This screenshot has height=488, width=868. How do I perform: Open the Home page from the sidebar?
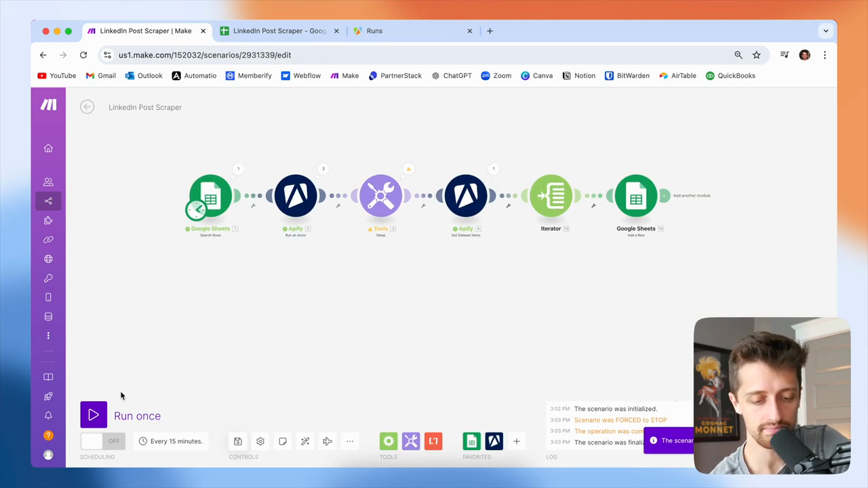click(48, 148)
